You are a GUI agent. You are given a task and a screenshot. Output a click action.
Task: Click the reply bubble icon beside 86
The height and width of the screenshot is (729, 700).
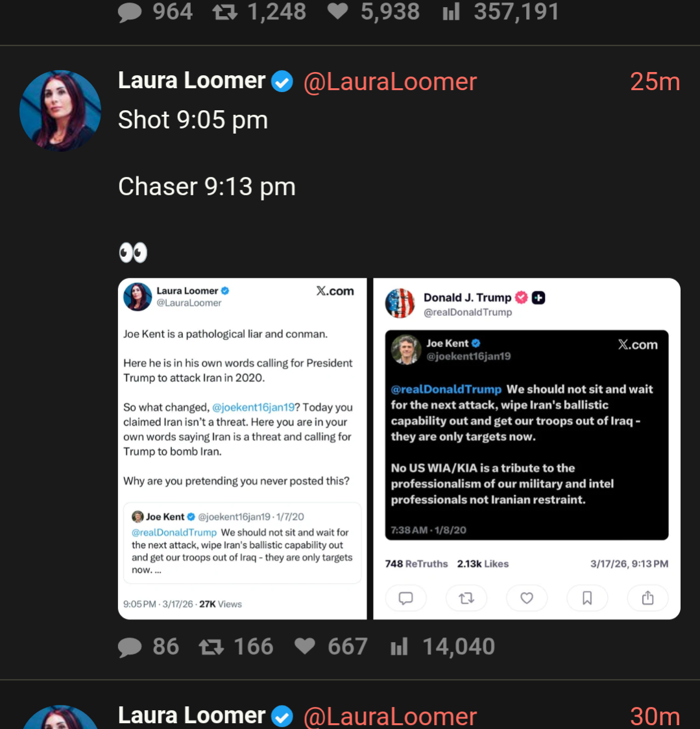click(x=130, y=647)
